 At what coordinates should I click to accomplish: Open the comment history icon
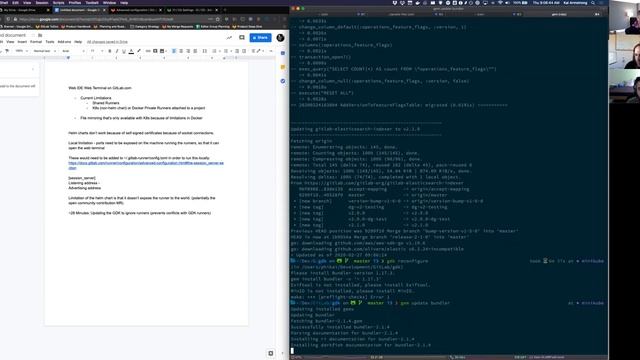[242, 38]
